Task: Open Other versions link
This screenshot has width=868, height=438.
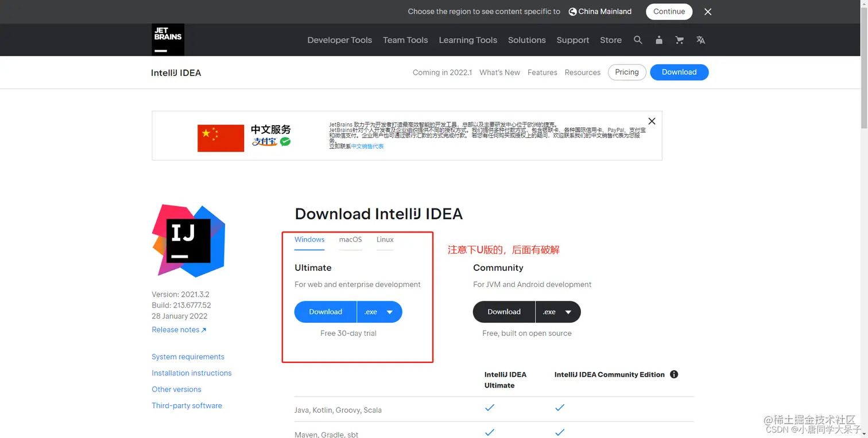Action: (x=176, y=389)
